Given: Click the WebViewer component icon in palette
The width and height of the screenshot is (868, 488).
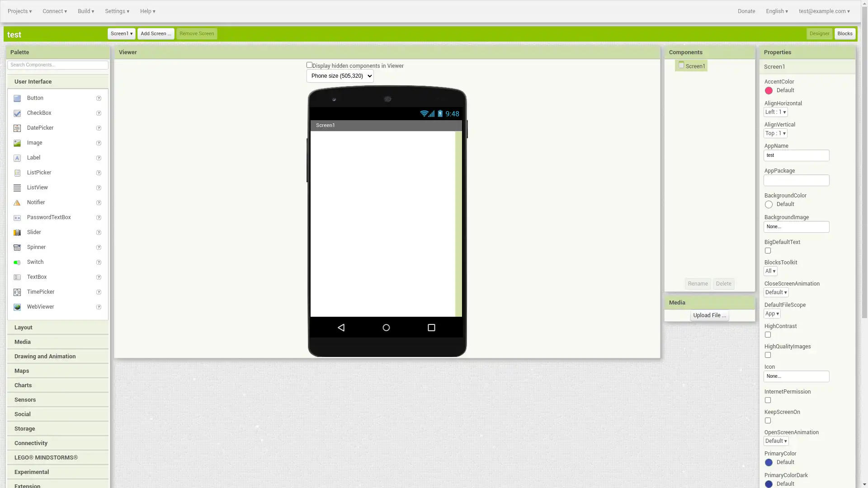Looking at the screenshot, I should click(17, 307).
